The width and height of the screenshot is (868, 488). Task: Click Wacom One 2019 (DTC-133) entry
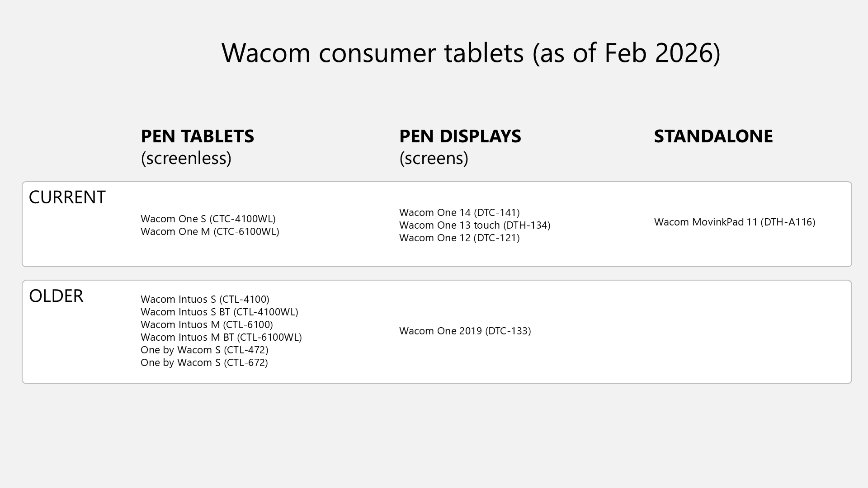(465, 331)
